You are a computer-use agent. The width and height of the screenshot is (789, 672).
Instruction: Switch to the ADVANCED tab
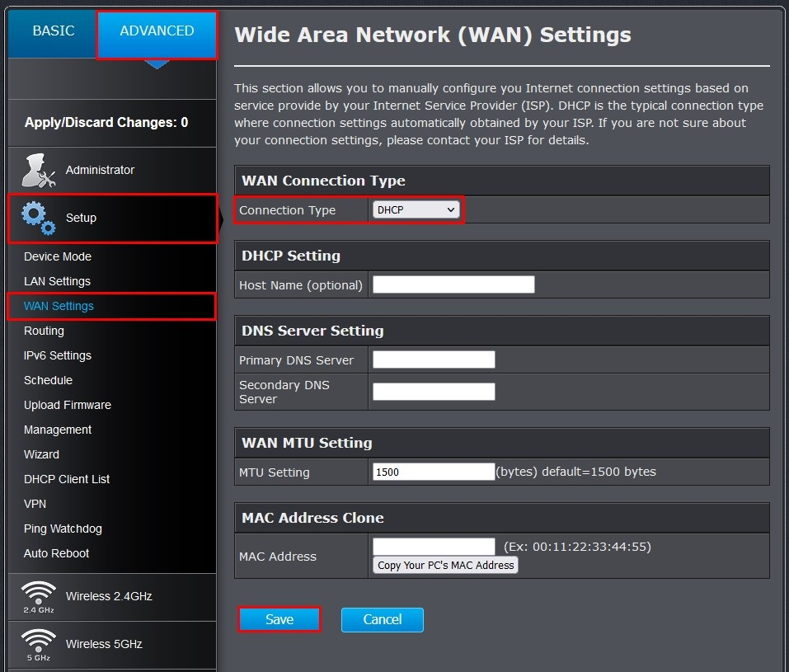pyautogui.click(x=157, y=31)
